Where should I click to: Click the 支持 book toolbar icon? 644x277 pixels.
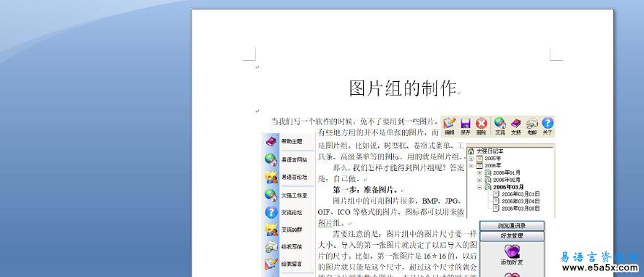coord(516,123)
